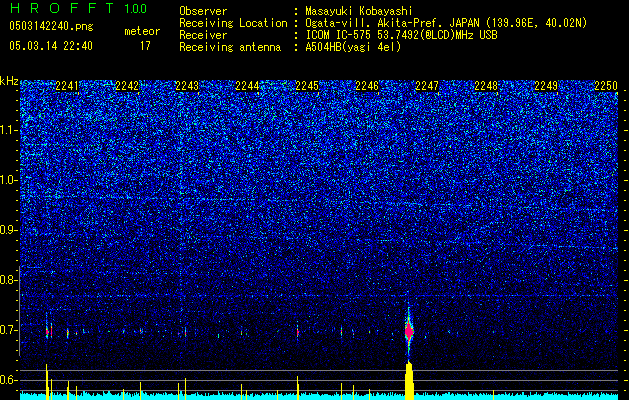This screenshot has height=400, width=629.
Task: Click the Ogata-vill. Akita-Pref. JAPAN location text
Action: (446, 23)
